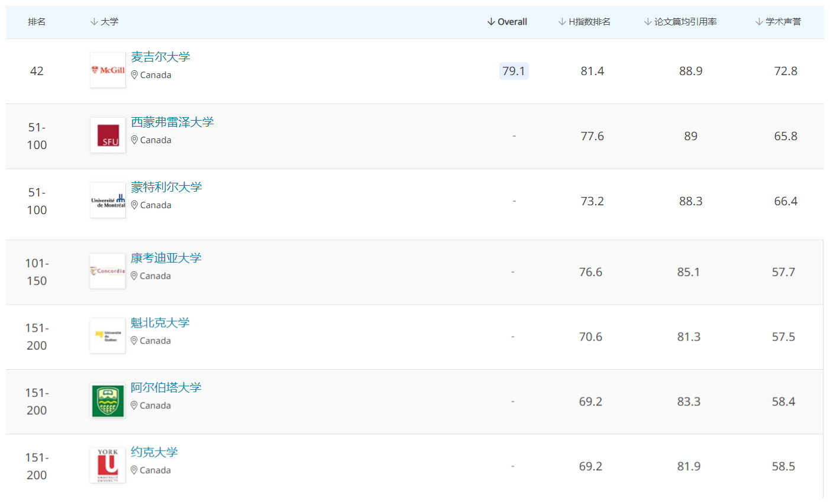Sort by H指数排名 column header
The image size is (830, 504).
(584, 22)
